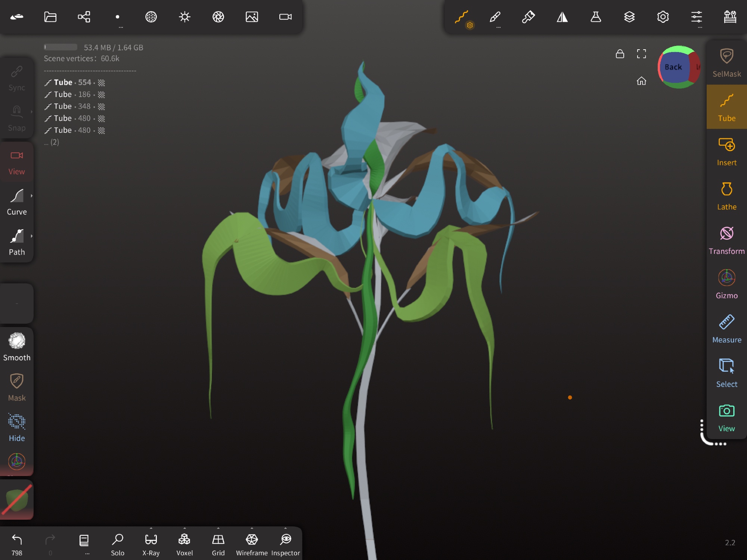Expand the Curve options arrow

[32, 196]
